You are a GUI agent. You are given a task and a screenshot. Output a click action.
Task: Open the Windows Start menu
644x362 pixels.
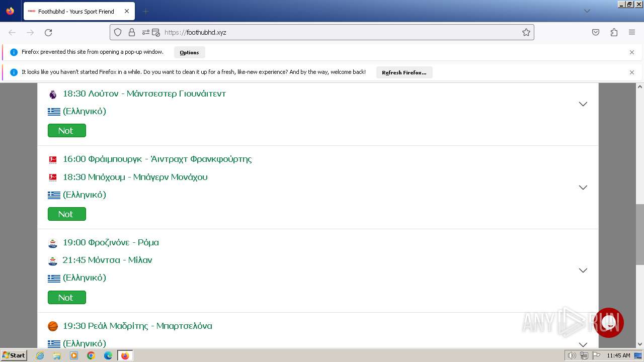14,355
